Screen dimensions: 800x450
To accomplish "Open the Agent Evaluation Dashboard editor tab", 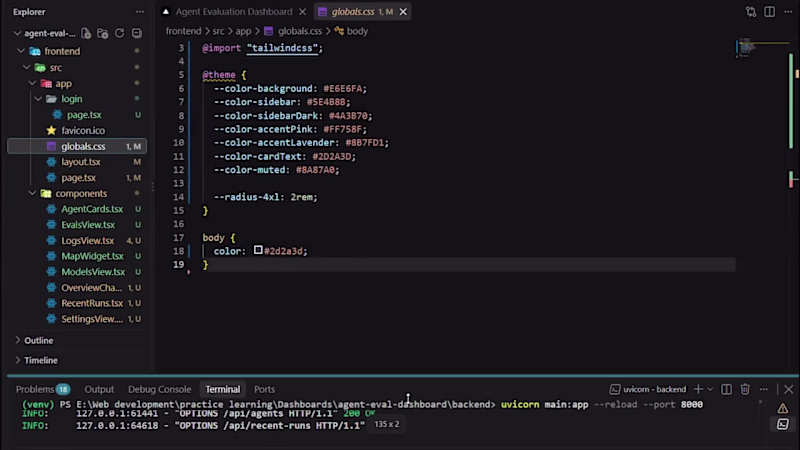I will coord(234,12).
